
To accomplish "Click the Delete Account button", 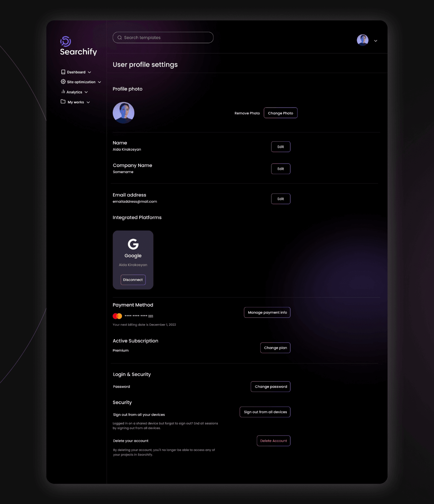I will click(274, 441).
